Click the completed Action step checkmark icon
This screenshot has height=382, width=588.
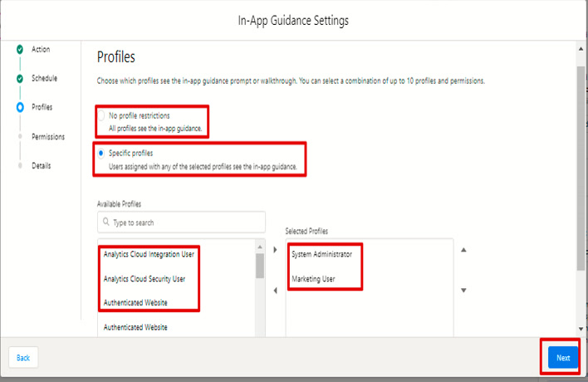[19, 50]
